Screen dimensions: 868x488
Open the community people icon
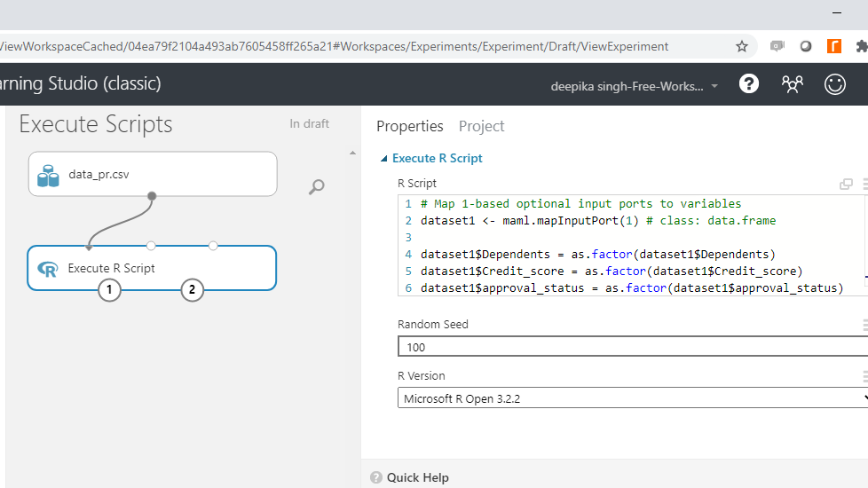(x=793, y=84)
